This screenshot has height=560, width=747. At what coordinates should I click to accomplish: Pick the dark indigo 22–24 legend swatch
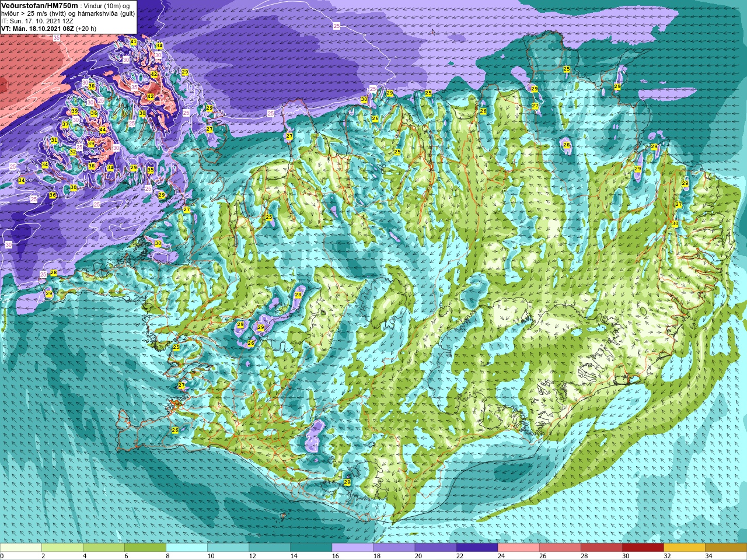click(x=477, y=548)
